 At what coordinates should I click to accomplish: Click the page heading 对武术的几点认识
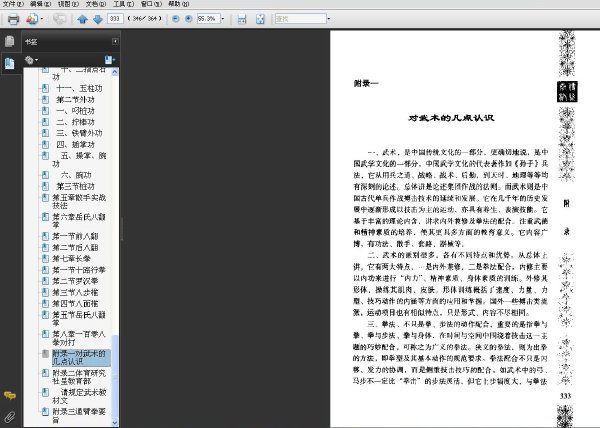[452, 117]
